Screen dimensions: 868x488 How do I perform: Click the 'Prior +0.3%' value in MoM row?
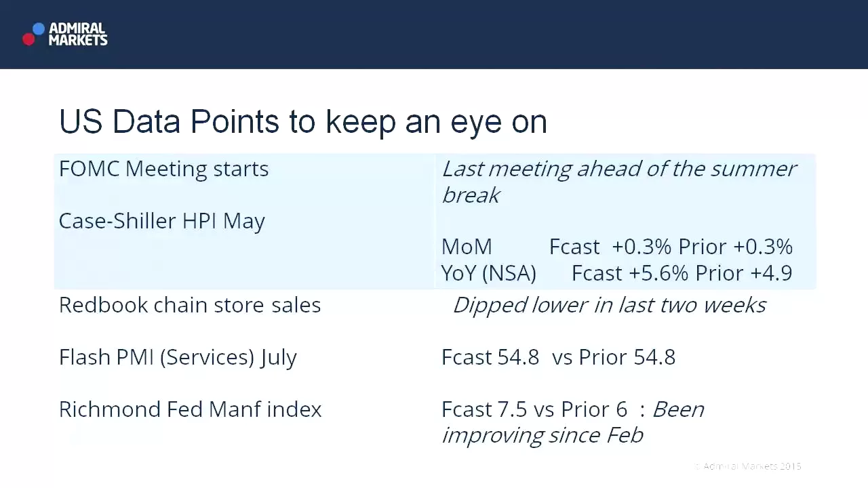coord(735,247)
